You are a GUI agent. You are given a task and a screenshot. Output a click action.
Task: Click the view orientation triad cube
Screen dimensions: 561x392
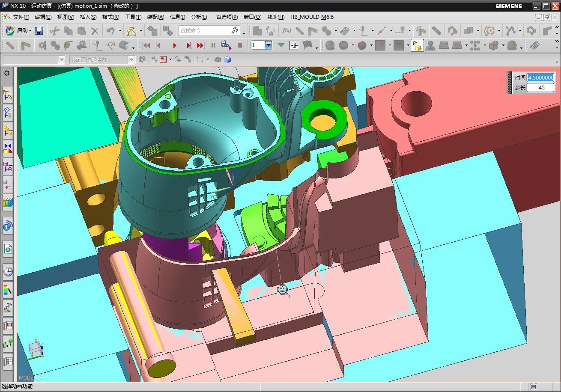point(35,350)
